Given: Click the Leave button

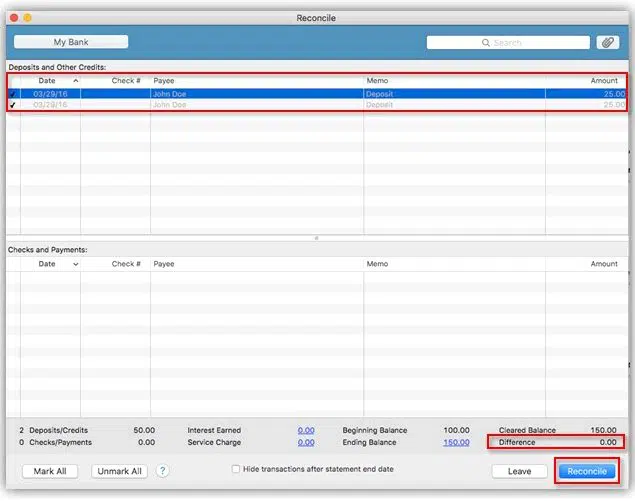Looking at the screenshot, I should [520, 471].
